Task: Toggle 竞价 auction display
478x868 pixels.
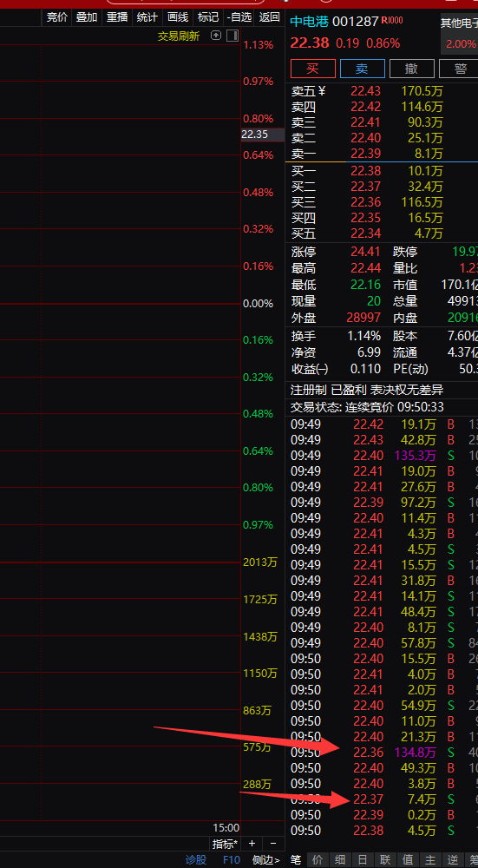Action: (57, 17)
